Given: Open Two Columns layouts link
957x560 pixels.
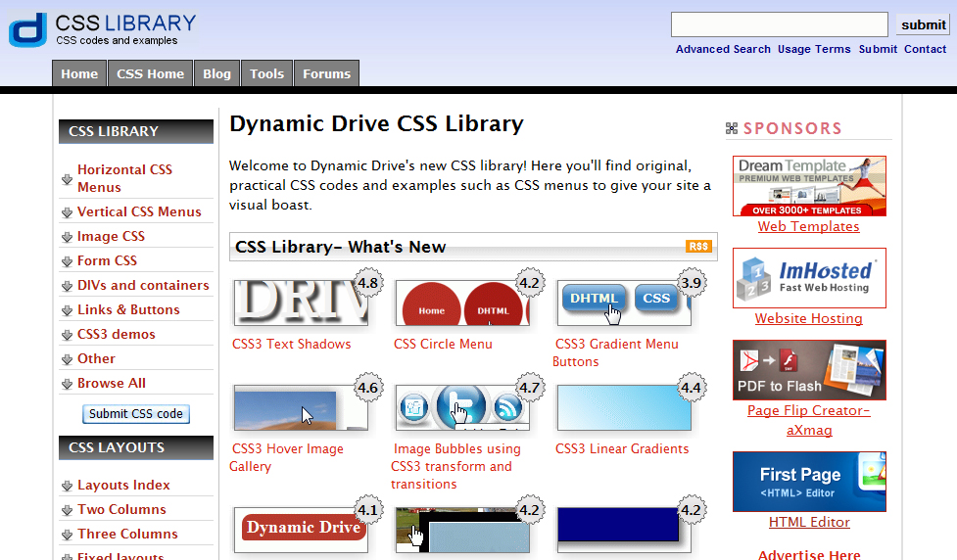Looking at the screenshot, I should tap(121, 509).
